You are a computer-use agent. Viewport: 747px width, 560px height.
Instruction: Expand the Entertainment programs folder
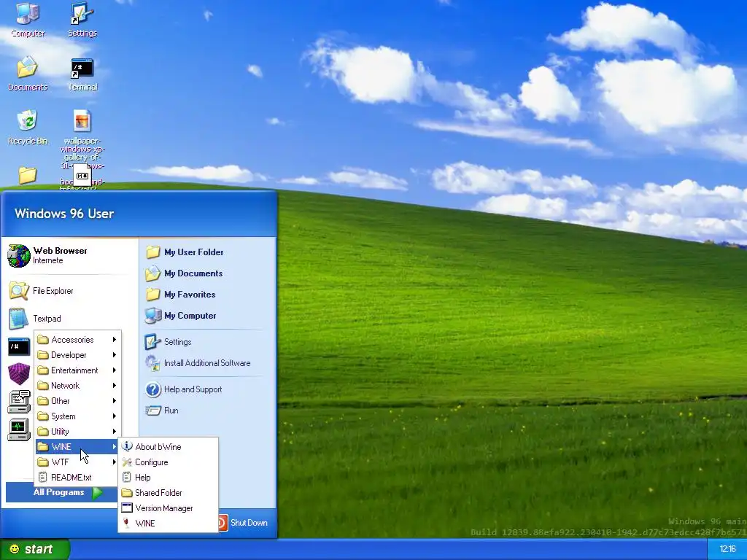click(77, 370)
